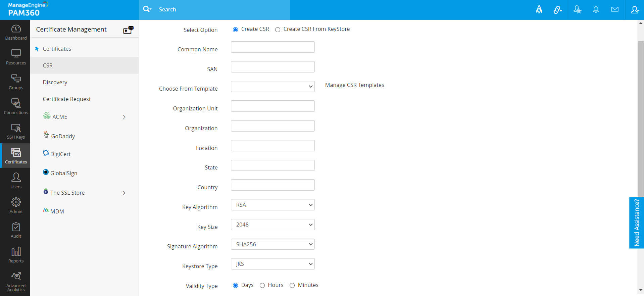Open the Key Size dropdown
The height and width of the screenshot is (296, 644).
click(273, 225)
